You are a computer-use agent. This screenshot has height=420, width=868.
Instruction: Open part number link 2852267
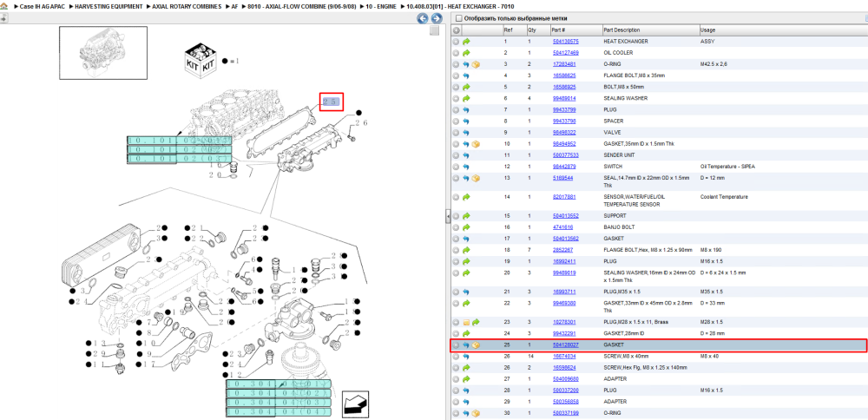(x=563, y=250)
